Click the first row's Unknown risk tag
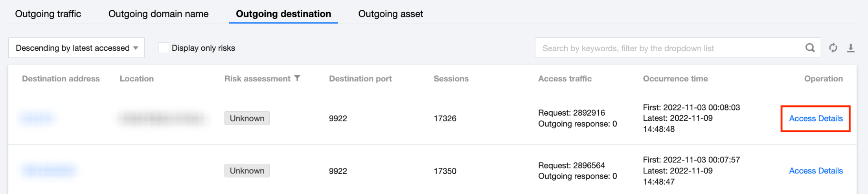 point(247,118)
